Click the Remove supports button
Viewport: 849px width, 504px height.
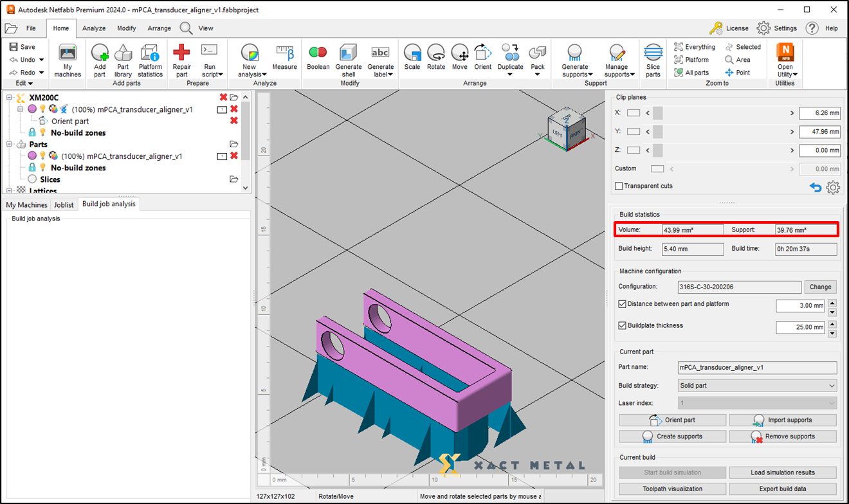coord(783,436)
